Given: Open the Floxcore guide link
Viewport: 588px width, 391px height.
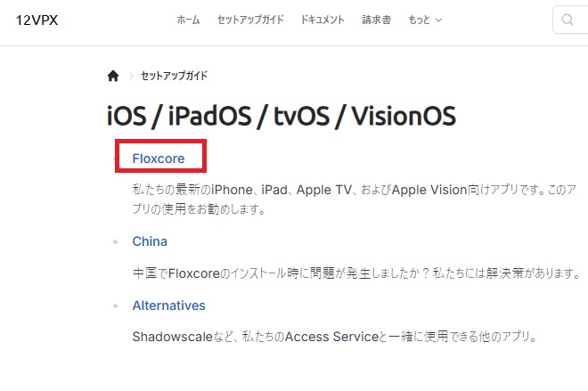Looking at the screenshot, I should click(159, 159).
